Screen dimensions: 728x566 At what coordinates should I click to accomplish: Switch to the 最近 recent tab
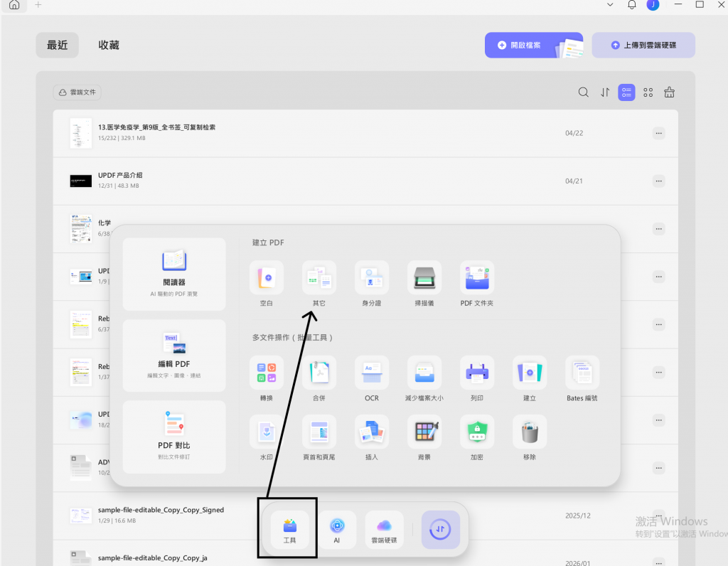click(x=57, y=45)
